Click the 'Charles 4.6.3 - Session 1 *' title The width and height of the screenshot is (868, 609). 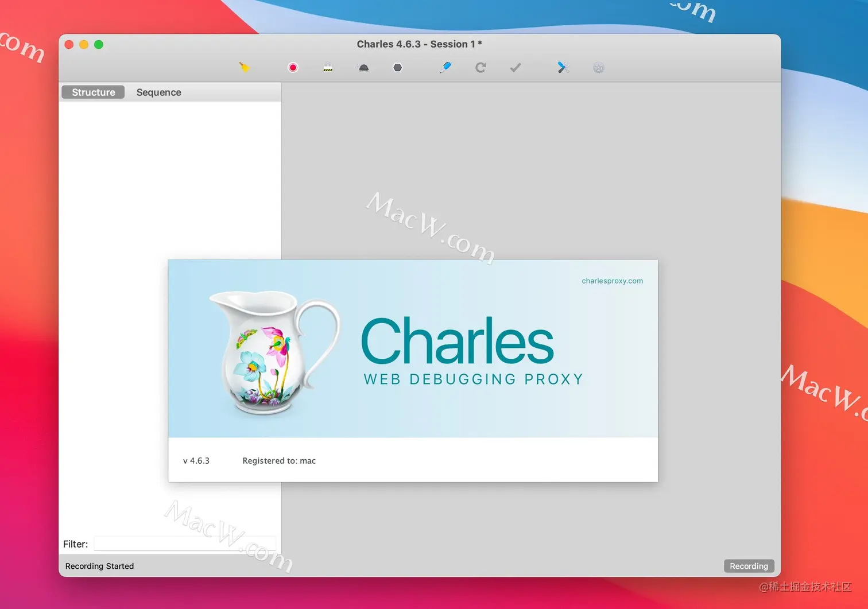click(420, 44)
